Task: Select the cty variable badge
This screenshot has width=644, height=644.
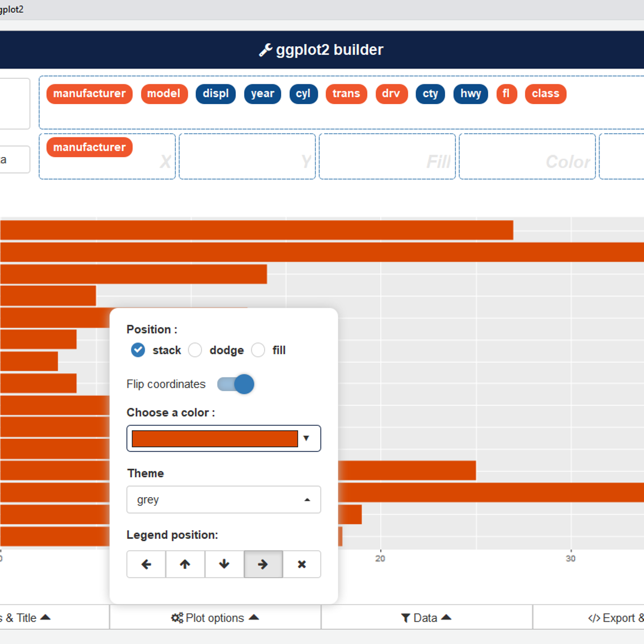Action: pyautogui.click(x=430, y=94)
